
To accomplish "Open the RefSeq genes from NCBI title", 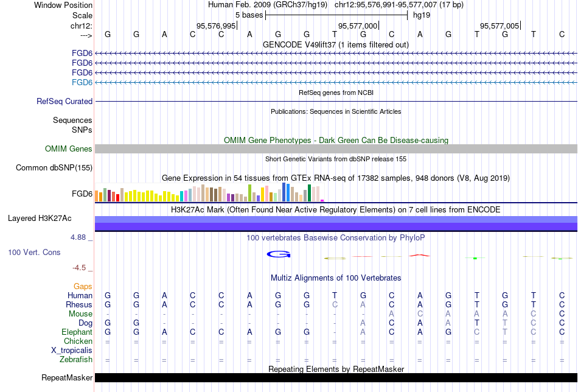I will [336, 93].
